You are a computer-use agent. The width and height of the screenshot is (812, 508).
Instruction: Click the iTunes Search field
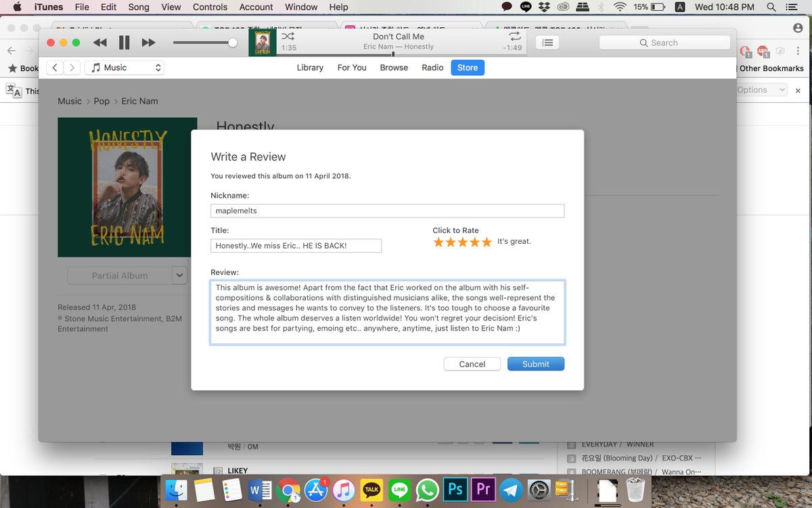pyautogui.click(x=664, y=43)
